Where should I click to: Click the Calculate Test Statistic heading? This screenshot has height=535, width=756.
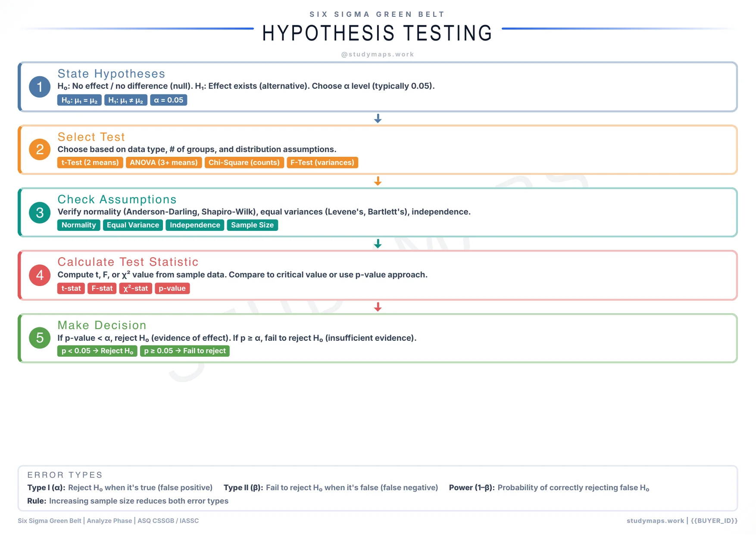point(128,262)
